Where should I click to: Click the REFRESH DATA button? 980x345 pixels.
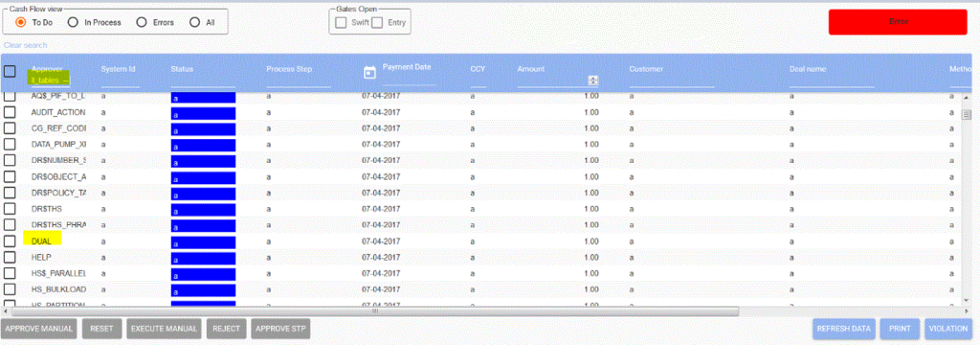[x=844, y=328]
